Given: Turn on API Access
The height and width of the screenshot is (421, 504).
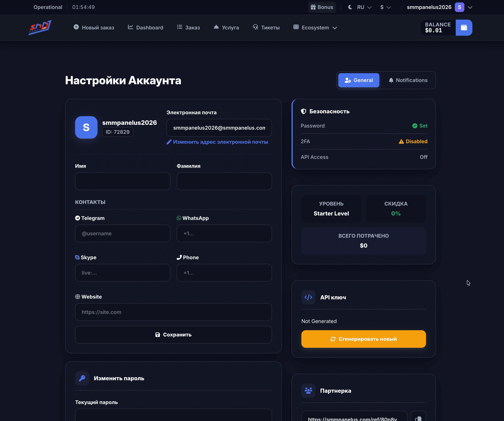Looking at the screenshot, I should [423, 157].
